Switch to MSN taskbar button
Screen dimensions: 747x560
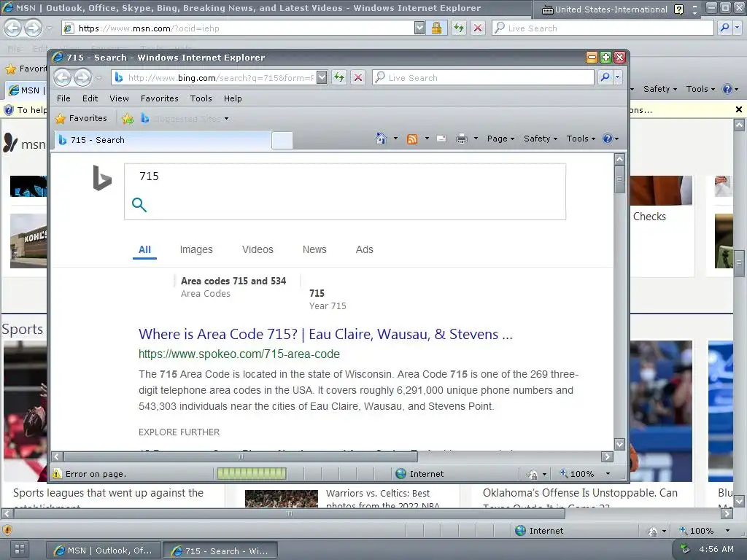[x=104, y=551]
